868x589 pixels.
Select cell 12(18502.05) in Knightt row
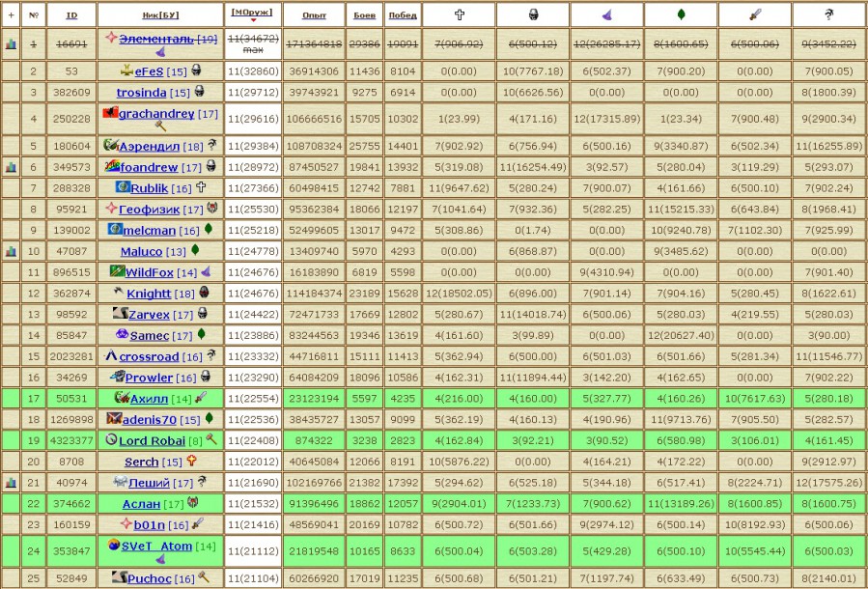(459, 294)
